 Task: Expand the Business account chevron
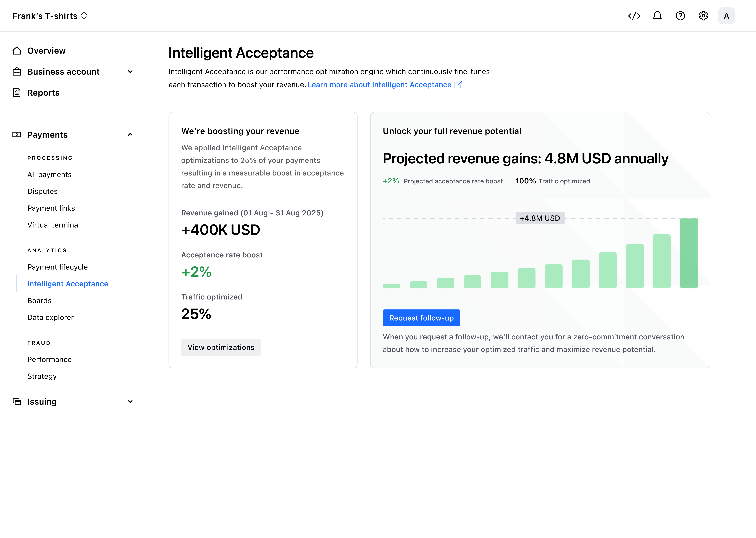[x=130, y=72]
